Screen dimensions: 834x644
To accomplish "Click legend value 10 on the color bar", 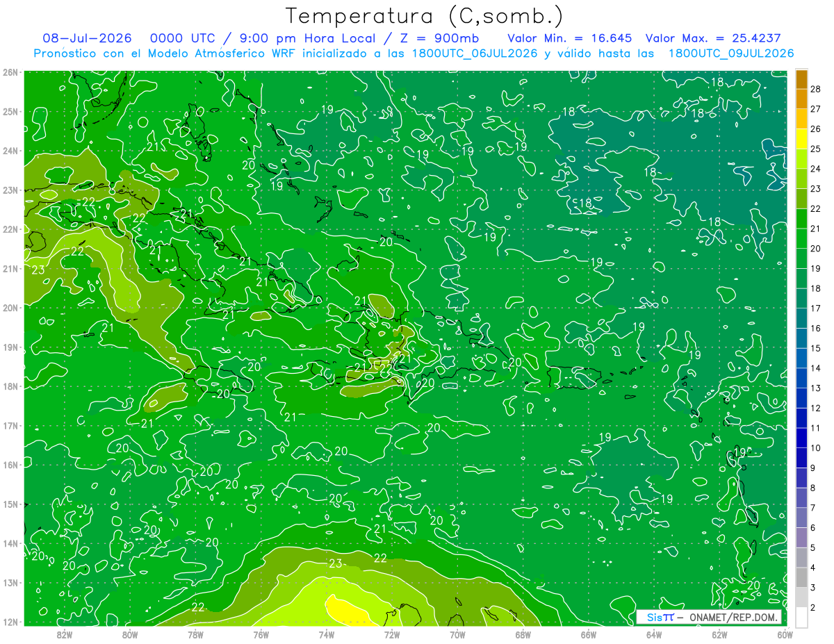I will [816, 448].
